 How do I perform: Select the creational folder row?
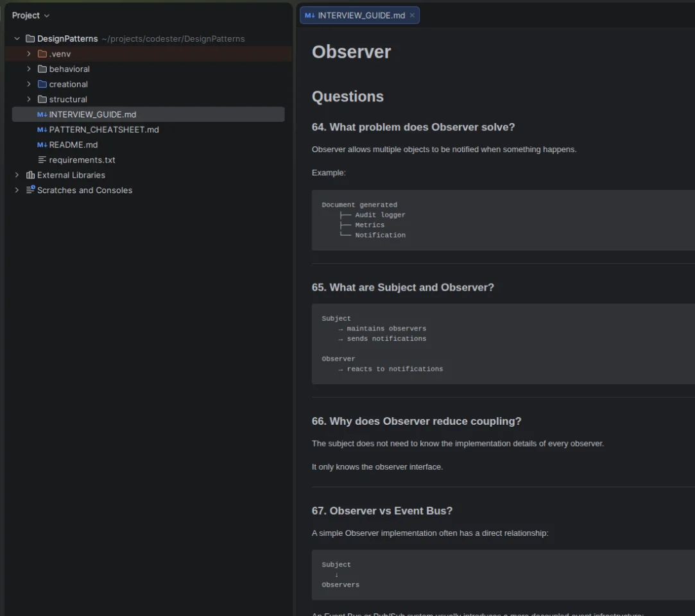(148, 84)
